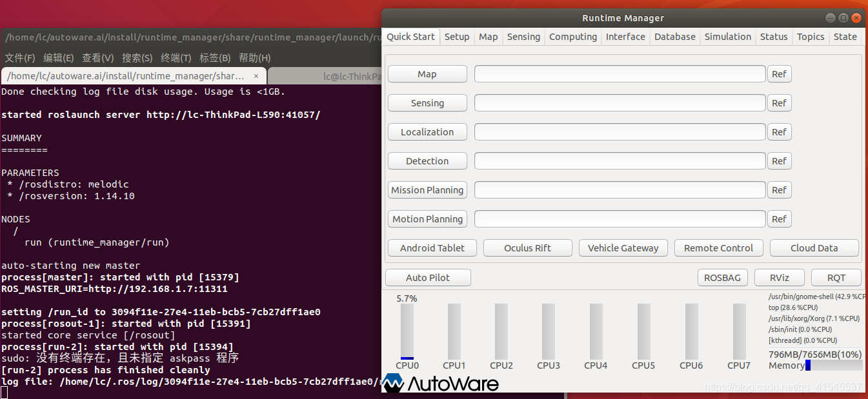The image size is (868, 399).
Task: Click Ref button in the Map row
Action: pyautogui.click(x=779, y=74)
